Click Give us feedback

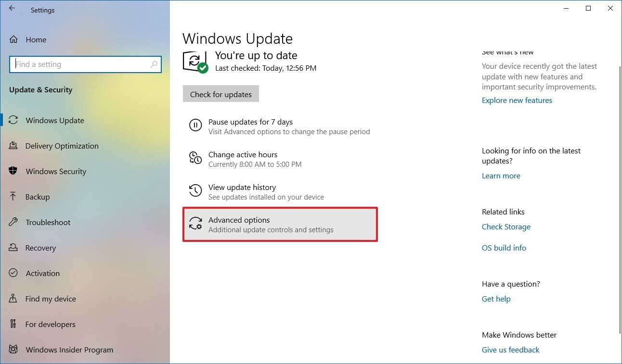coord(510,350)
